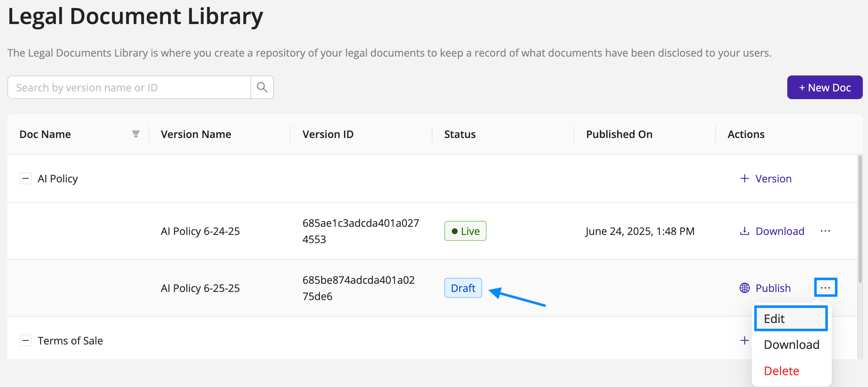Click the Draft status badge
The height and width of the screenshot is (387, 868).
click(463, 288)
